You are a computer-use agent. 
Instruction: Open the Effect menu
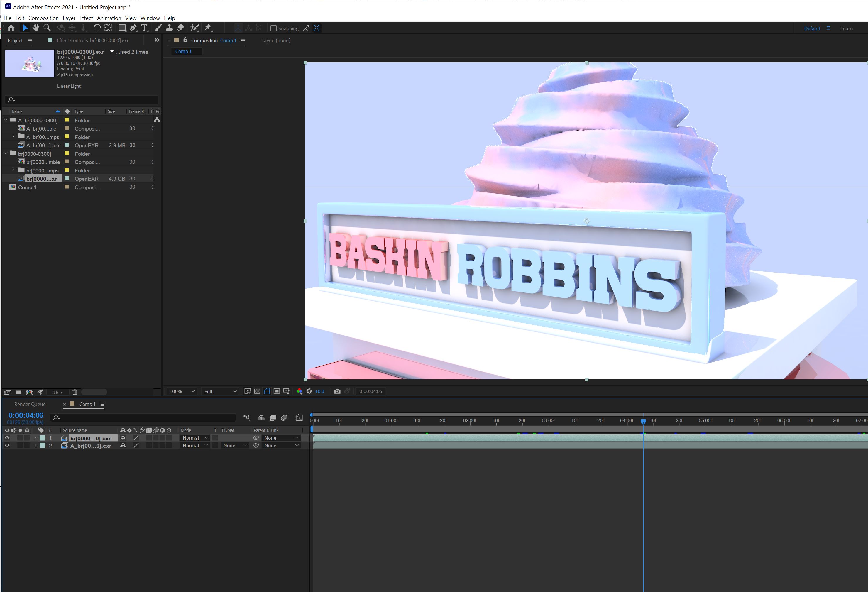click(86, 18)
